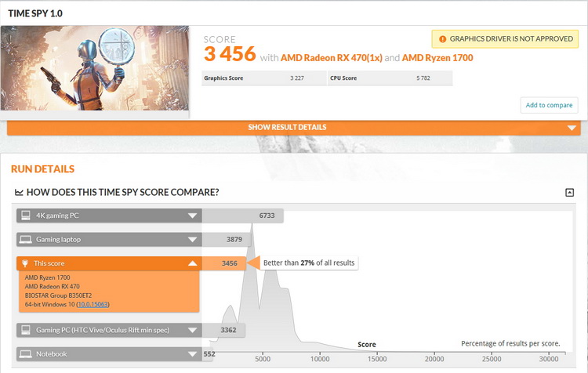The width and height of the screenshot is (588, 373).
Task: Expand the Show Result Details bar
Action: (294, 128)
